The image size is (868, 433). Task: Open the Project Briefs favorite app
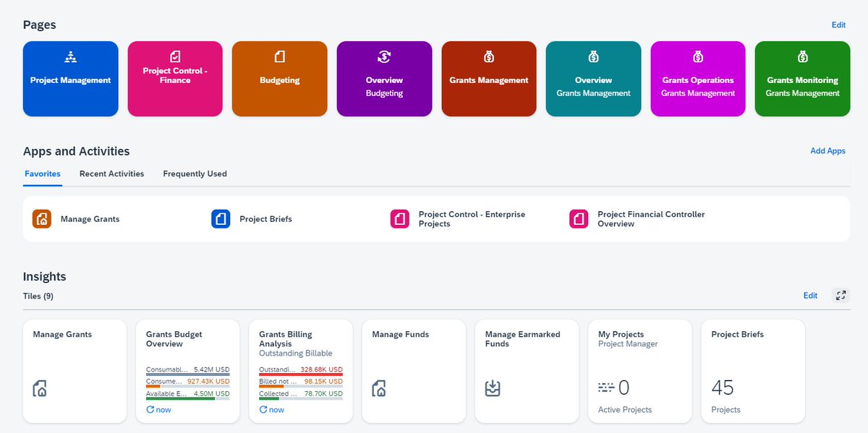coord(265,219)
